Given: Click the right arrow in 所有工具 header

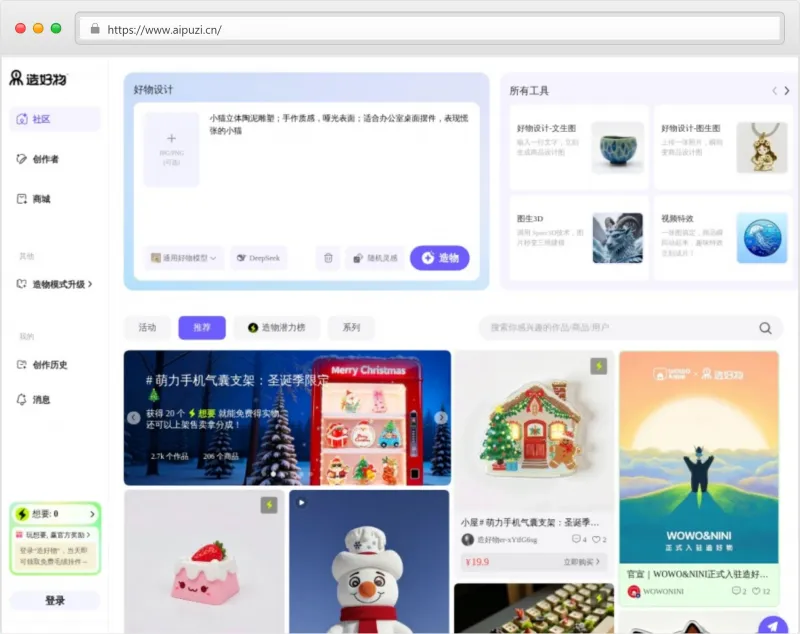Looking at the screenshot, I should click(786, 90).
